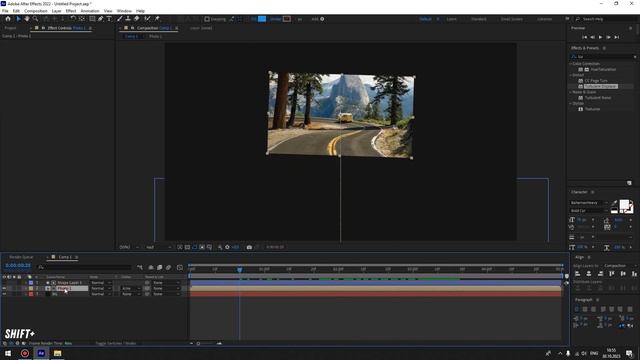This screenshot has width=640, height=360.
Task: Toggle motion blur icon in timeline
Action: click(x=168, y=267)
